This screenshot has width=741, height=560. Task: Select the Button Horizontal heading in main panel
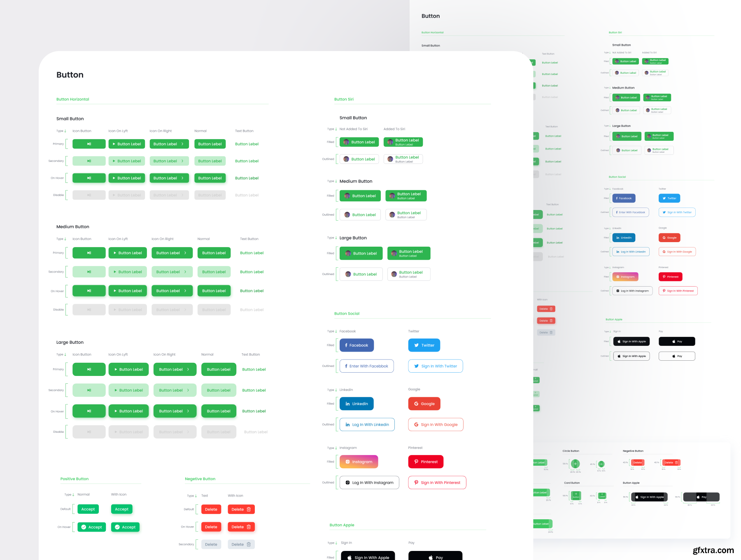pyautogui.click(x=73, y=99)
